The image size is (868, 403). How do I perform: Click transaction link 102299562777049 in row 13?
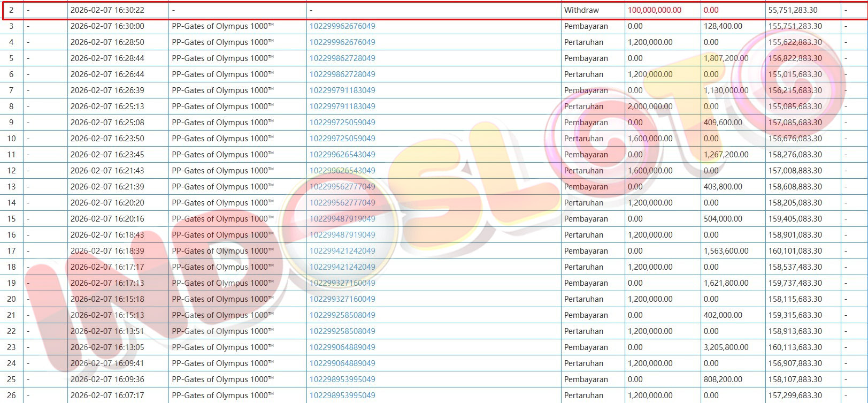point(342,187)
